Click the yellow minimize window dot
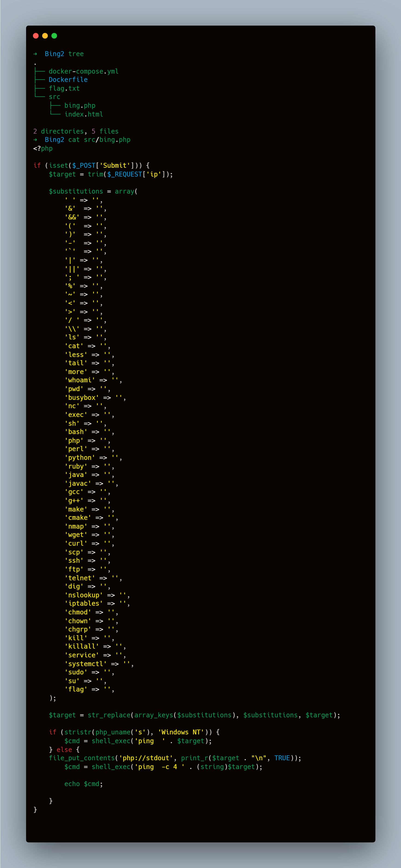401x868 pixels. click(45, 36)
